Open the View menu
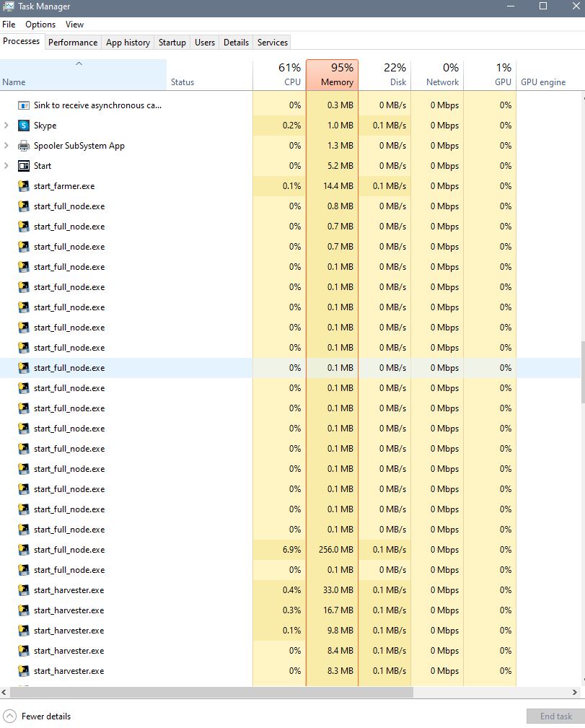The height and width of the screenshot is (728, 585). [74, 25]
